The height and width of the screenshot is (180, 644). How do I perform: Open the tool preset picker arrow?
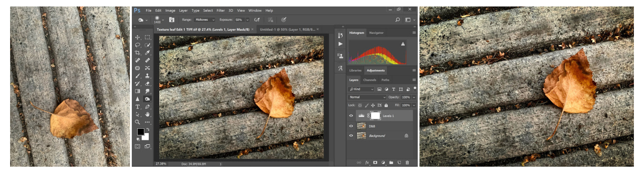146,20
